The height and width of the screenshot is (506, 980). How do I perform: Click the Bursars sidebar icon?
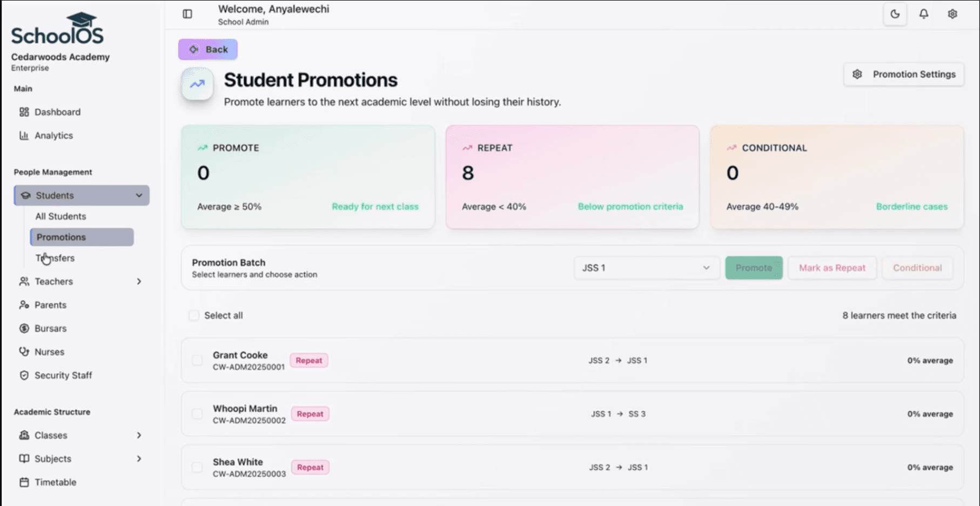24,328
